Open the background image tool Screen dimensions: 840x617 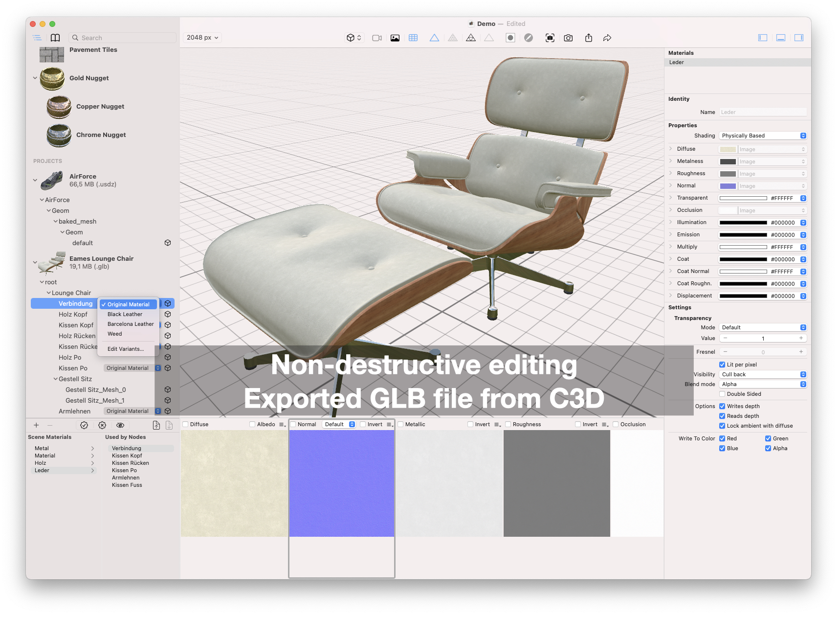(395, 38)
